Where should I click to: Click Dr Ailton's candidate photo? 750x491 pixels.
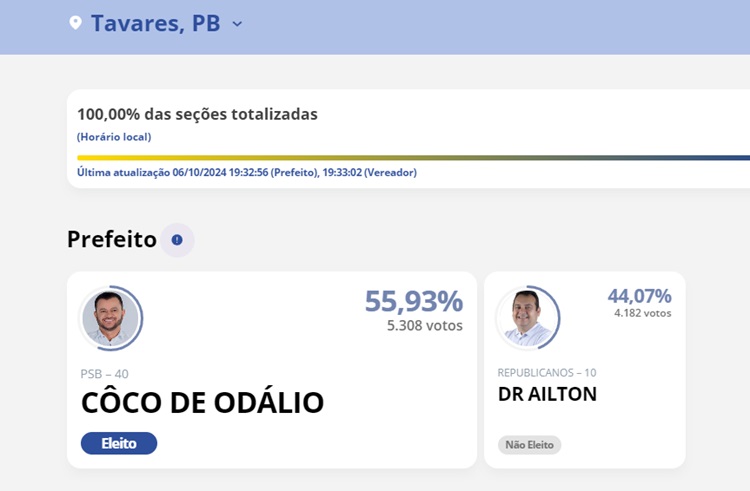[526, 318]
